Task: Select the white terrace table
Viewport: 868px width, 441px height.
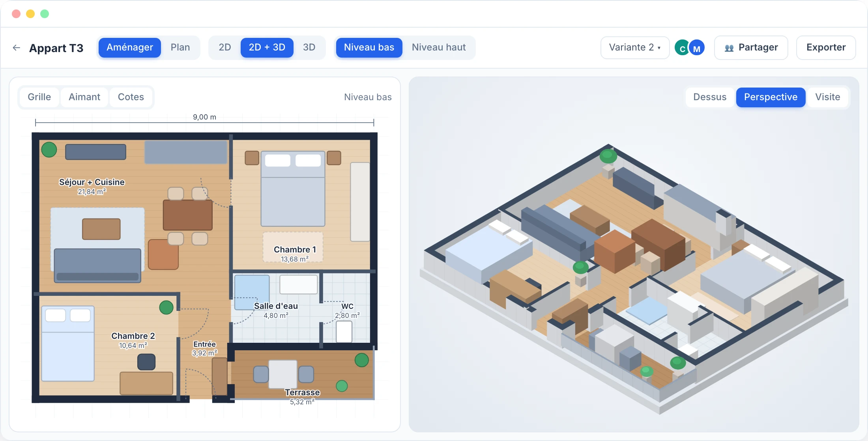Action: (x=283, y=374)
